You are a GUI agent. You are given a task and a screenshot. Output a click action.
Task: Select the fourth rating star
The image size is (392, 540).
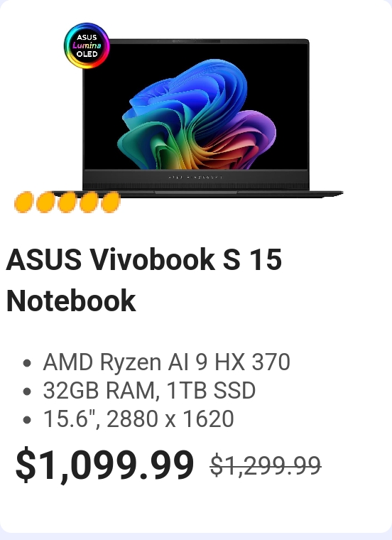pyautogui.click(x=89, y=202)
